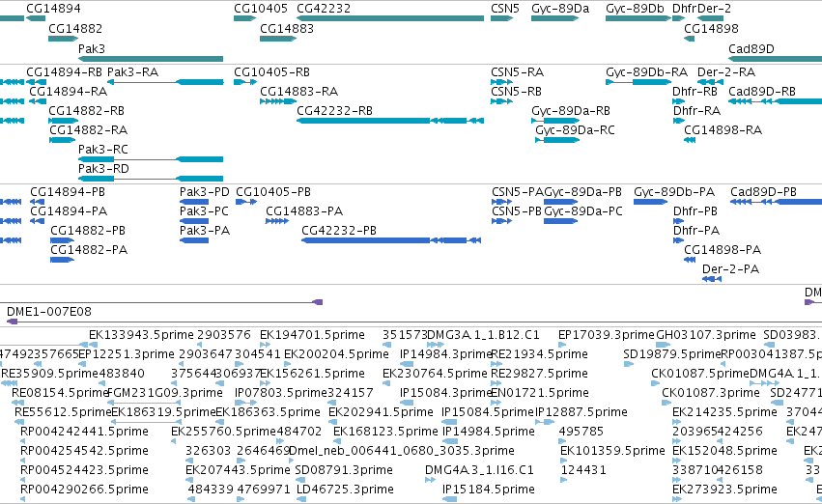Image resolution: width=822 pixels, height=504 pixels.
Task: Click the Gyc-89Da-PC protein label
Action: [583, 211]
